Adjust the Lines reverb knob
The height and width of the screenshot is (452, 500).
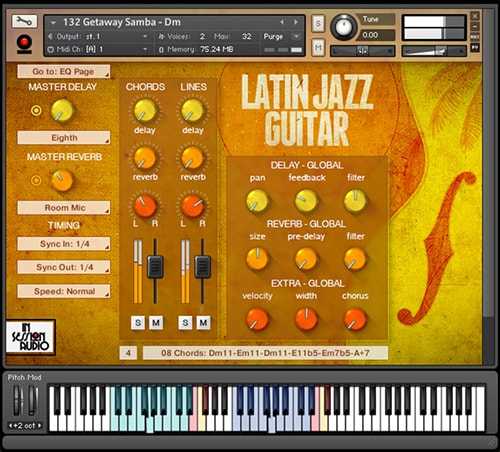(x=192, y=158)
